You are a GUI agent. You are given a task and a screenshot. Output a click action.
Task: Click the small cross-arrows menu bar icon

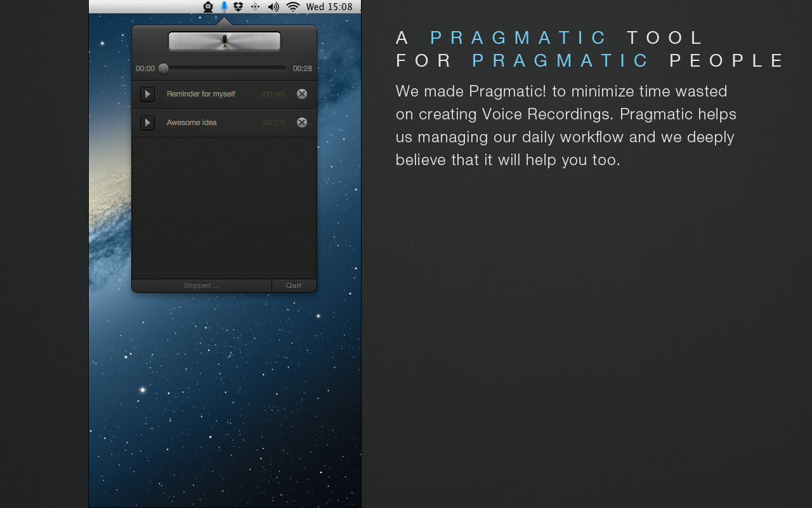point(255,7)
